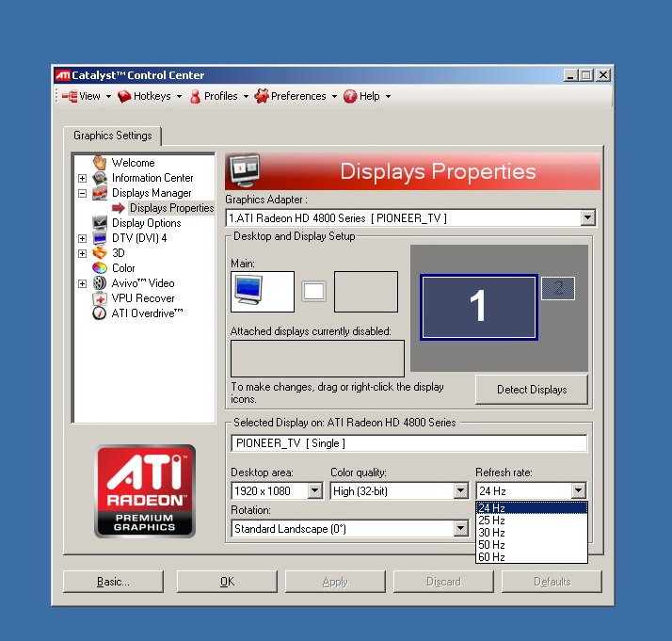The width and height of the screenshot is (672, 641).
Task: Close the Refresh rate dropdown arrow
Action: (x=578, y=490)
